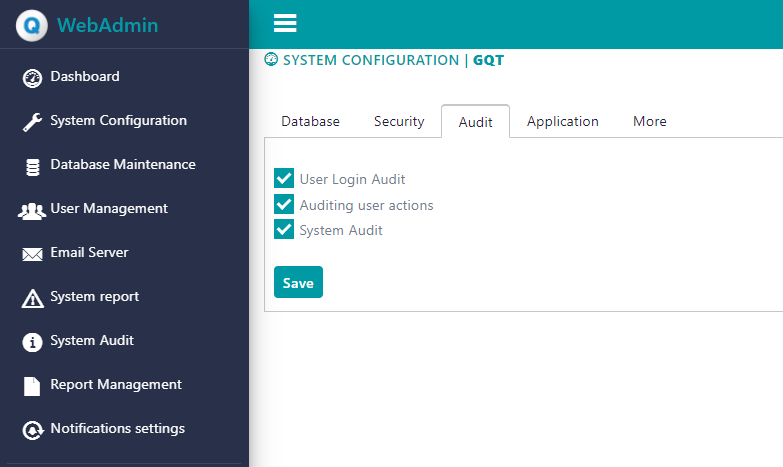Disable the System Audit checkbox
This screenshot has width=783, height=467.
[284, 229]
